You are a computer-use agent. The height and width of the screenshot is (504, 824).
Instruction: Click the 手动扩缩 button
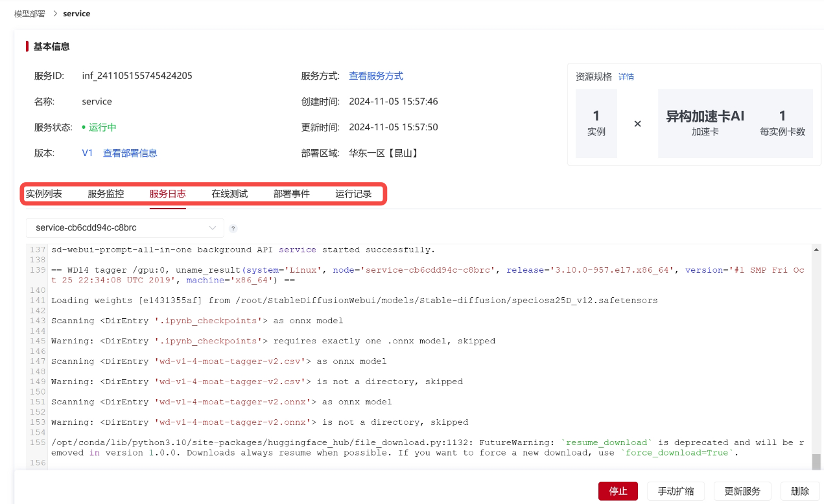click(x=676, y=491)
